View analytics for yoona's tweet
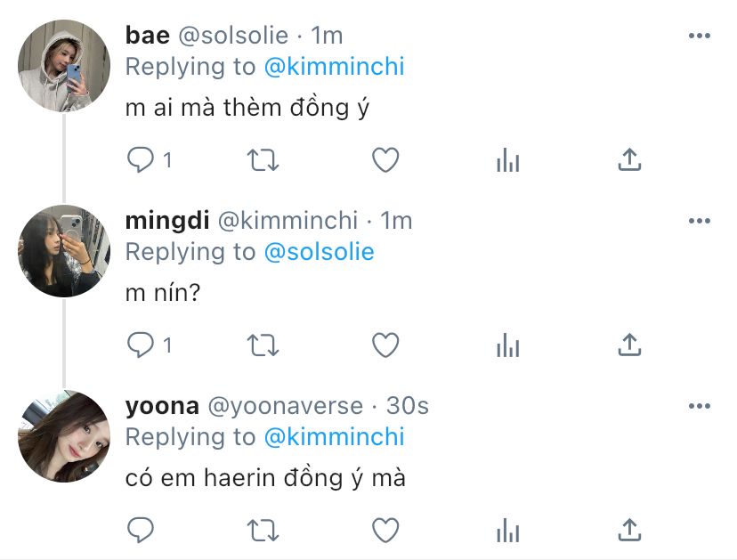Image resolution: width=737 pixels, height=560 pixels. [x=507, y=531]
